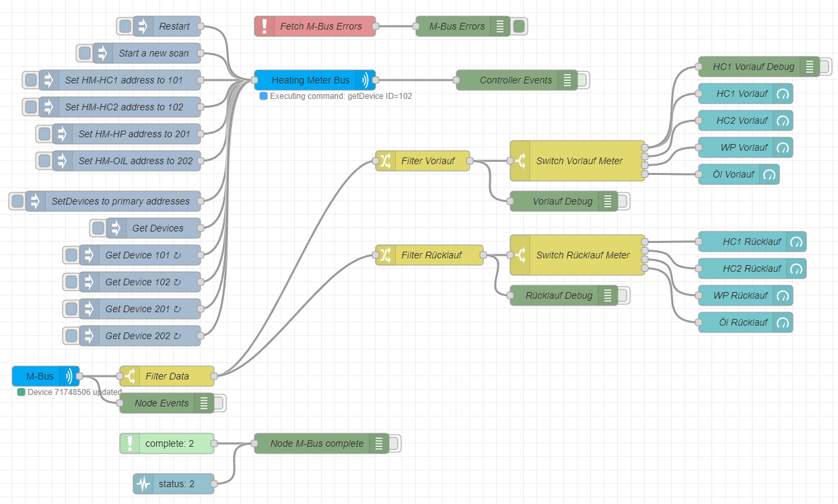Click the gauge icon on Öl Rücklauf node
This screenshot has width=838, height=504.
point(782,322)
